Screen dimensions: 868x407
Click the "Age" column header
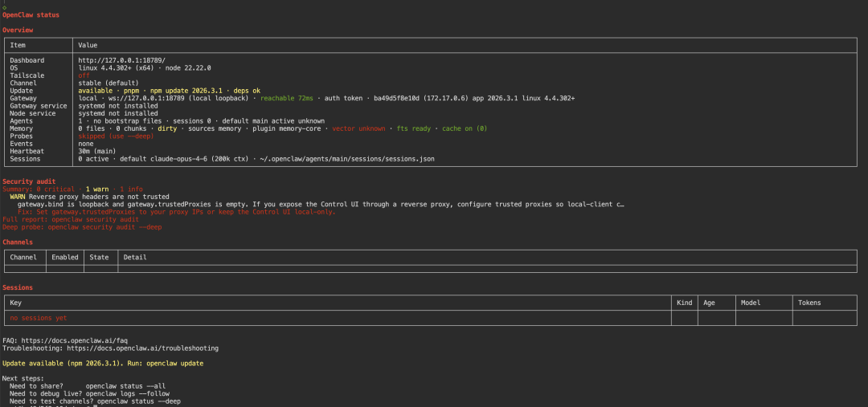pyautogui.click(x=709, y=303)
